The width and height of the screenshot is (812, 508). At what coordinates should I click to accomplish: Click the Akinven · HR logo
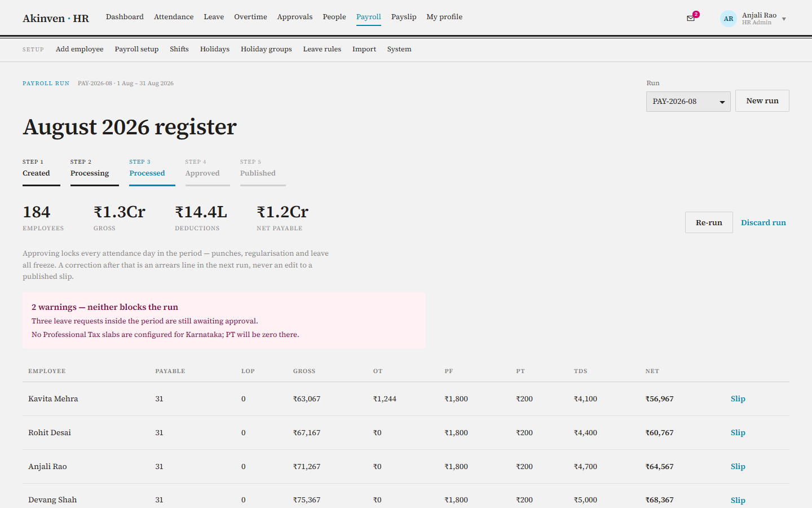[x=56, y=18]
